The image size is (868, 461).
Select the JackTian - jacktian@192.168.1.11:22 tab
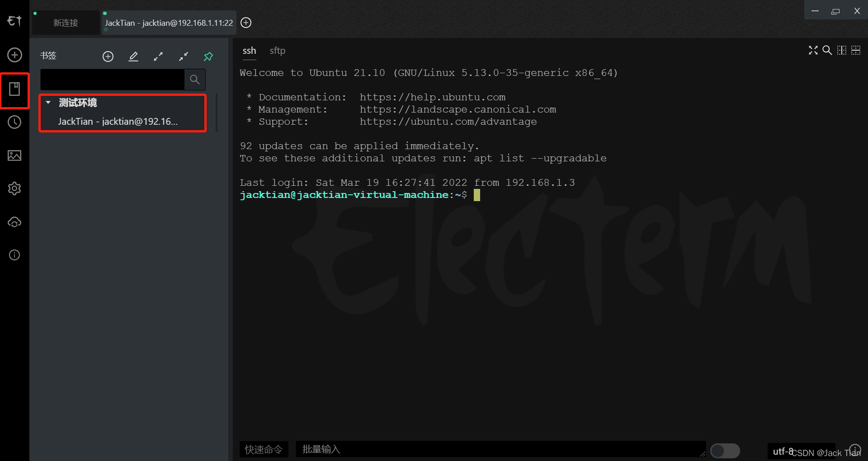click(169, 23)
